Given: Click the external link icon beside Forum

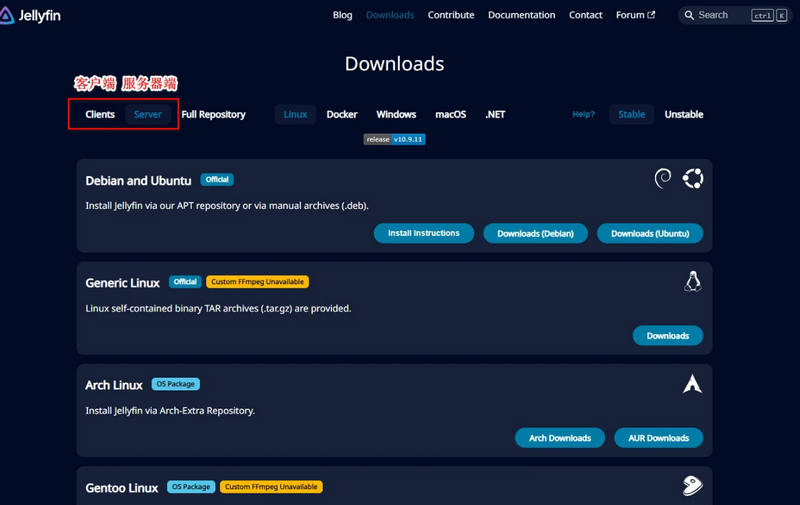Looking at the screenshot, I should [651, 15].
